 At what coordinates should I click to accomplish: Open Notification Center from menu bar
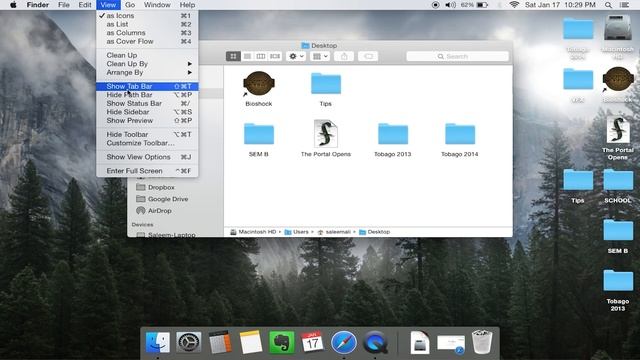[x=624, y=5]
